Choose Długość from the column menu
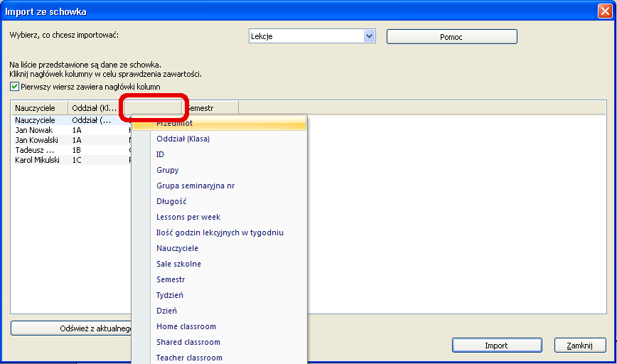Viewport: 617px width, 364px height. pyautogui.click(x=171, y=201)
